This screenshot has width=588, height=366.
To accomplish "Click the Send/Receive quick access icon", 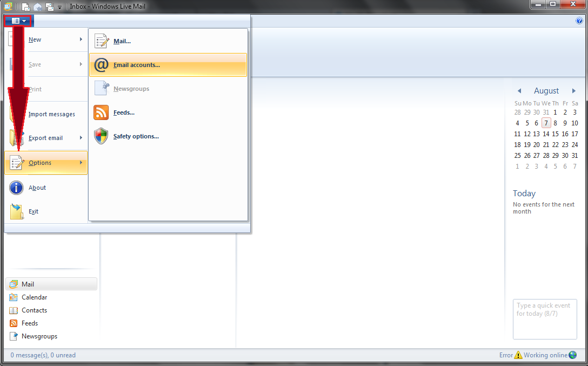I will (x=50, y=6).
